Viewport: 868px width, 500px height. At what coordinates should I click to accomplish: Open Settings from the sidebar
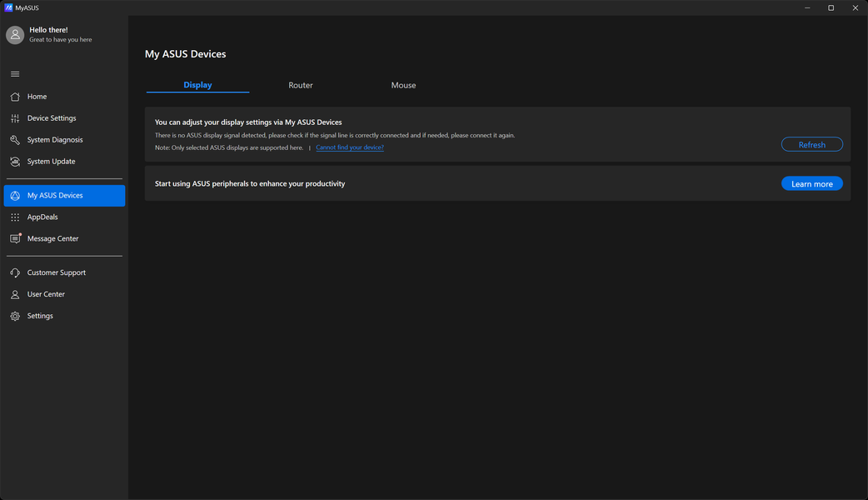64,316
